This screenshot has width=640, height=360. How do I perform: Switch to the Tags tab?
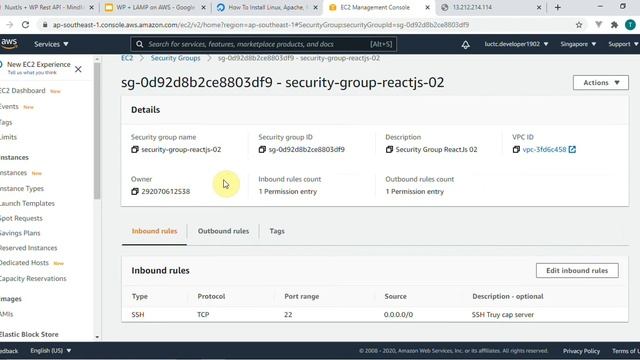(277, 231)
